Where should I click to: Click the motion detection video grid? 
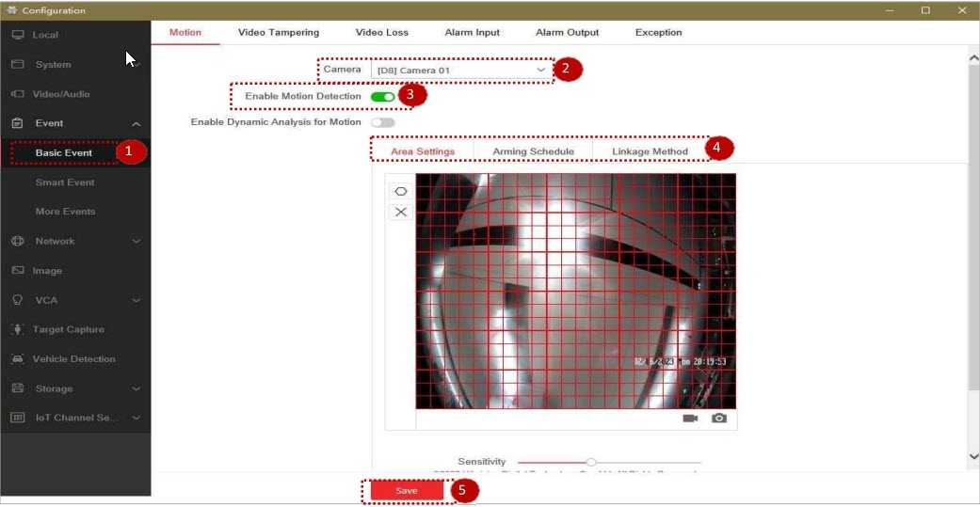tap(575, 291)
